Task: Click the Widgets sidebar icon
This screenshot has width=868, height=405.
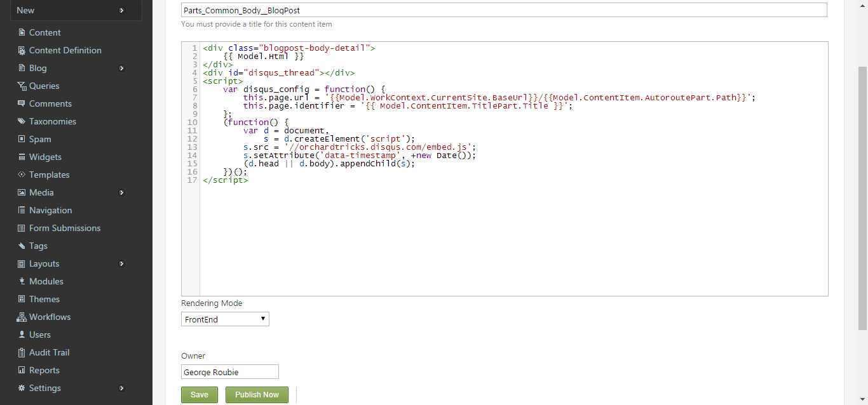Action: coord(22,157)
